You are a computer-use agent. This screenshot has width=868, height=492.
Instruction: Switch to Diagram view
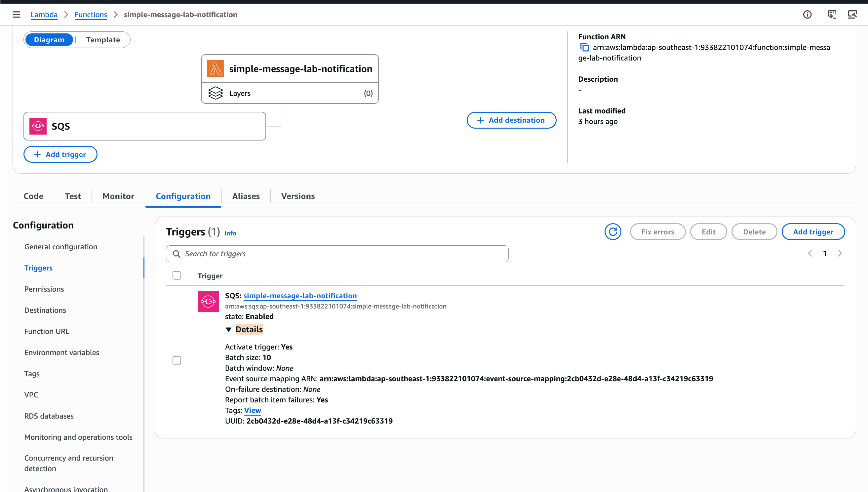click(49, 40)
